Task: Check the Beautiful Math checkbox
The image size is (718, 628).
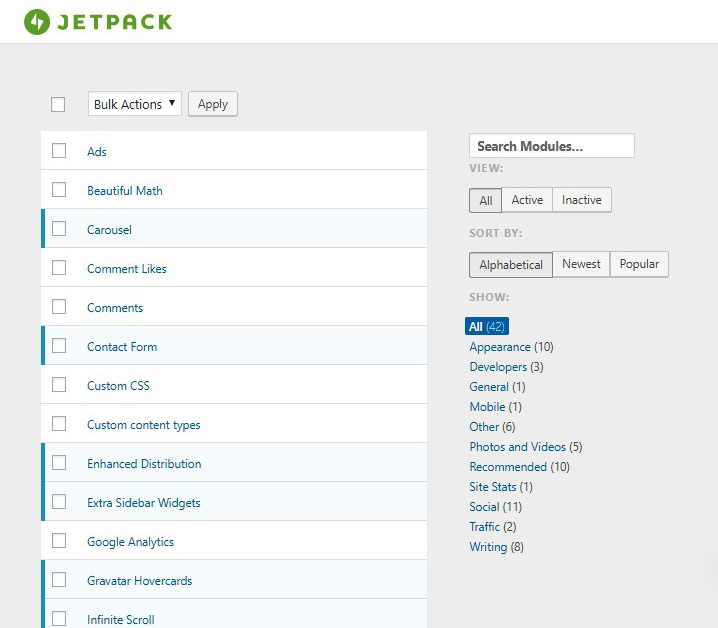Action: (59, 190)
